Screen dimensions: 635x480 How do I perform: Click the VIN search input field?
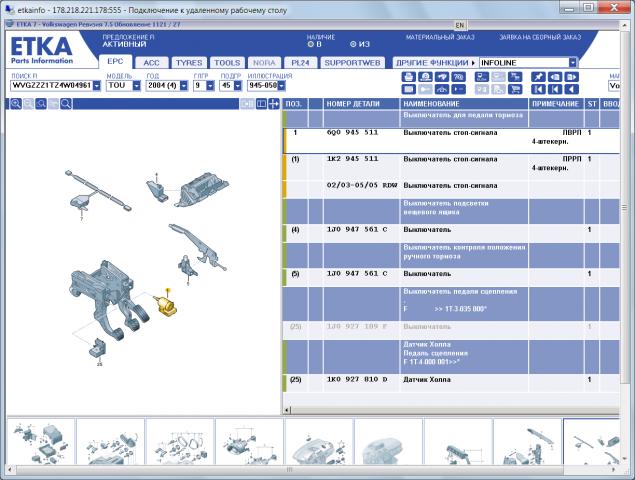click(51, 85)
